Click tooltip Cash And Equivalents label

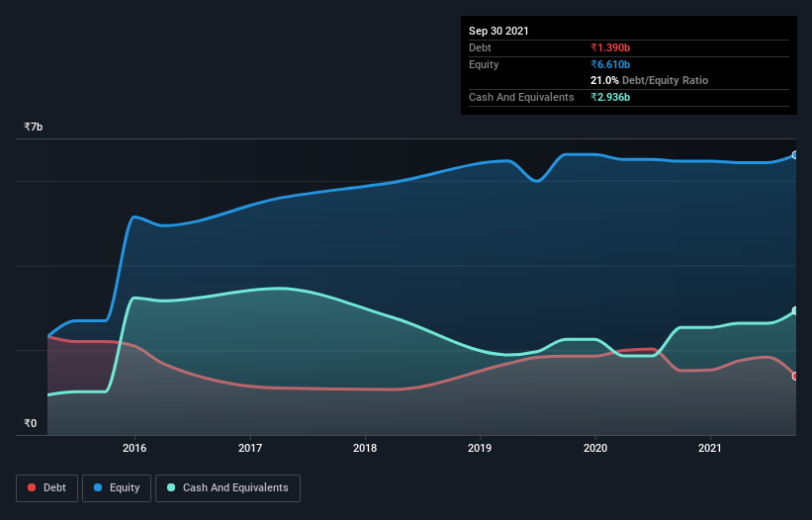(521, 97)
